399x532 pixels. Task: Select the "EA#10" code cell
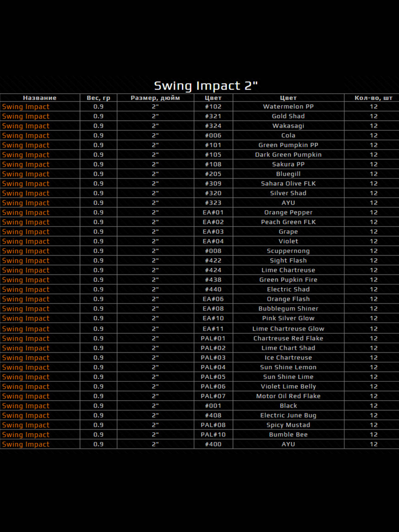coord(213,318)
